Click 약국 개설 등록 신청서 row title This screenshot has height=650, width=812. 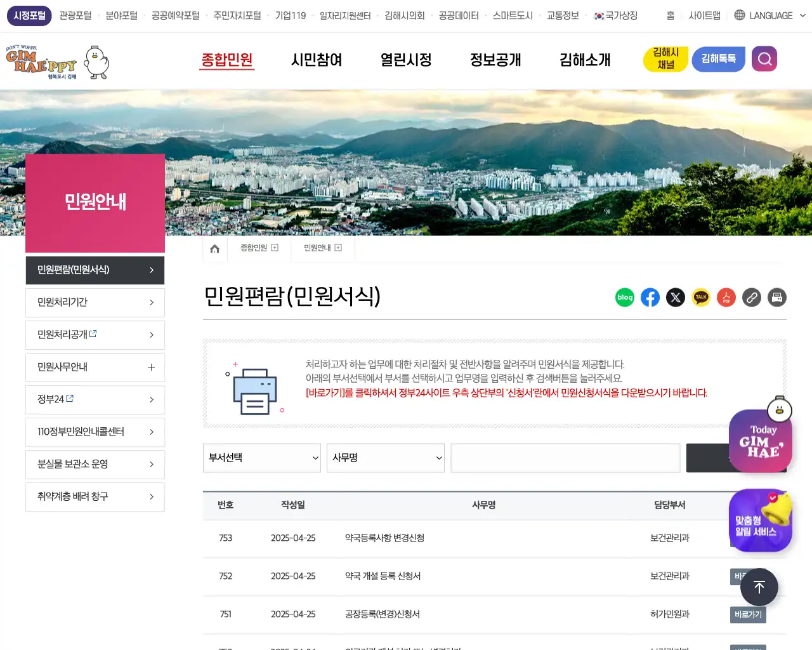coord(383,576)
